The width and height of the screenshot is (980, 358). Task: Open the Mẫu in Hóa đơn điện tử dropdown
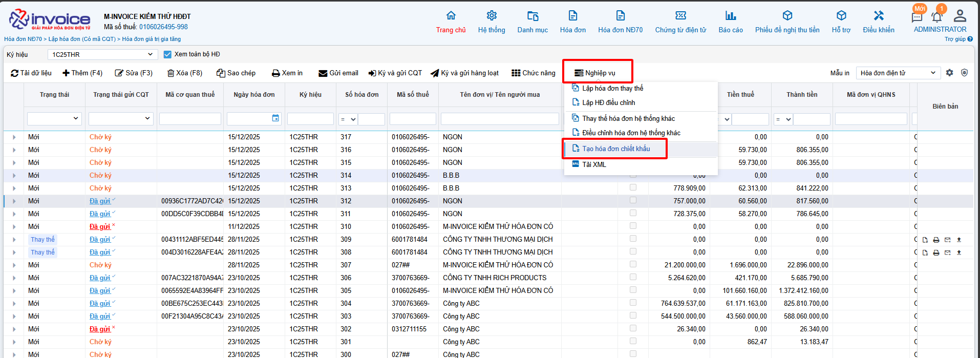(898, 73)
